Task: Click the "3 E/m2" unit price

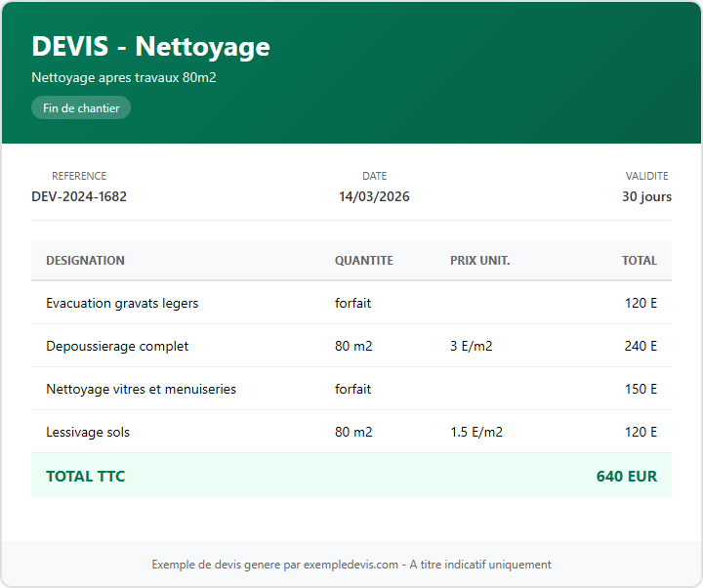Action: click(471, 346)
